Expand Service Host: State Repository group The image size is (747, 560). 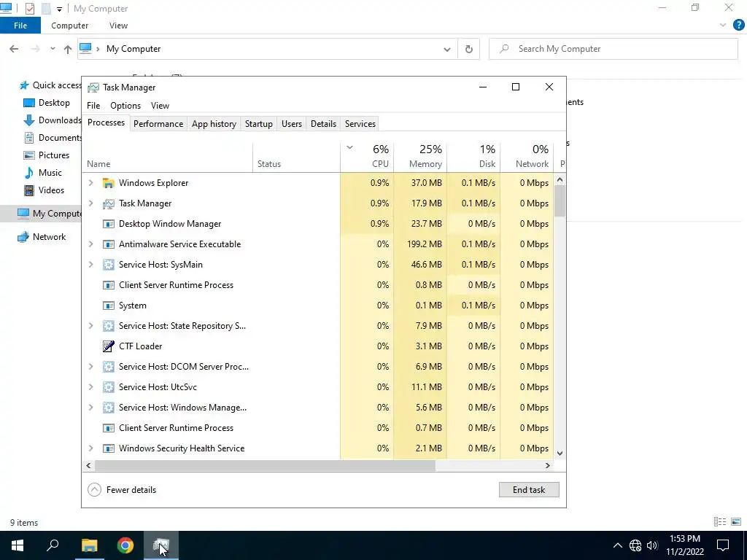[91, 326]
